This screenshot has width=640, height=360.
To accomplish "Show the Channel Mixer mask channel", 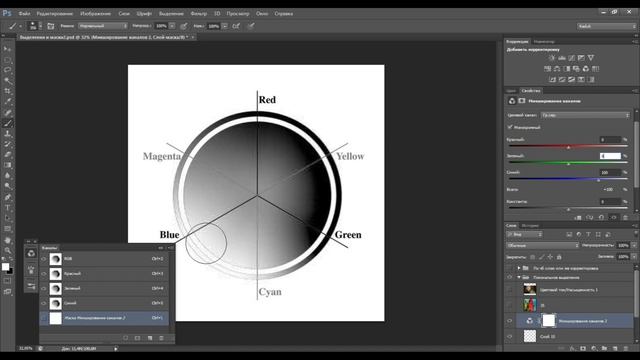I will [44, 318].
